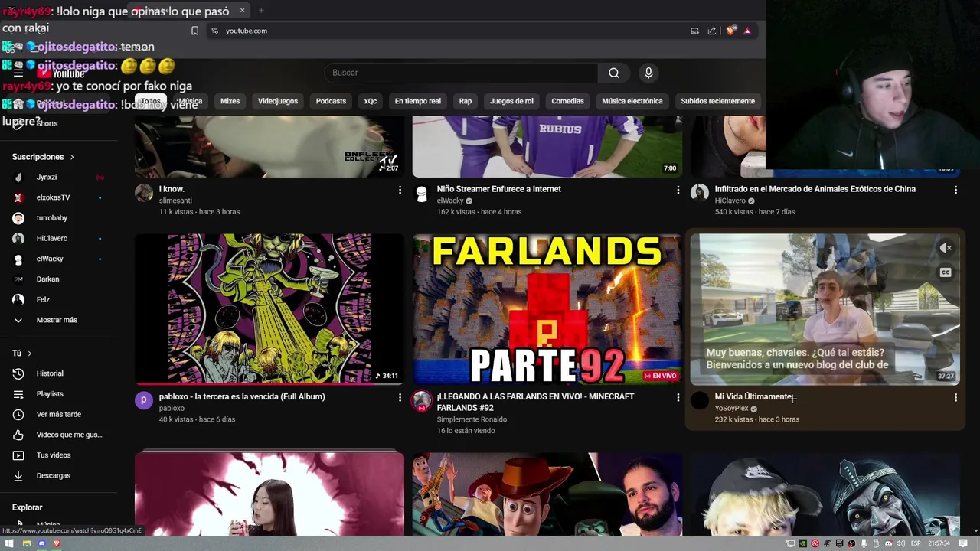
Task: Open options menu for Niño Streamer video
Action: pyautogui.click(x=678, y=189)
